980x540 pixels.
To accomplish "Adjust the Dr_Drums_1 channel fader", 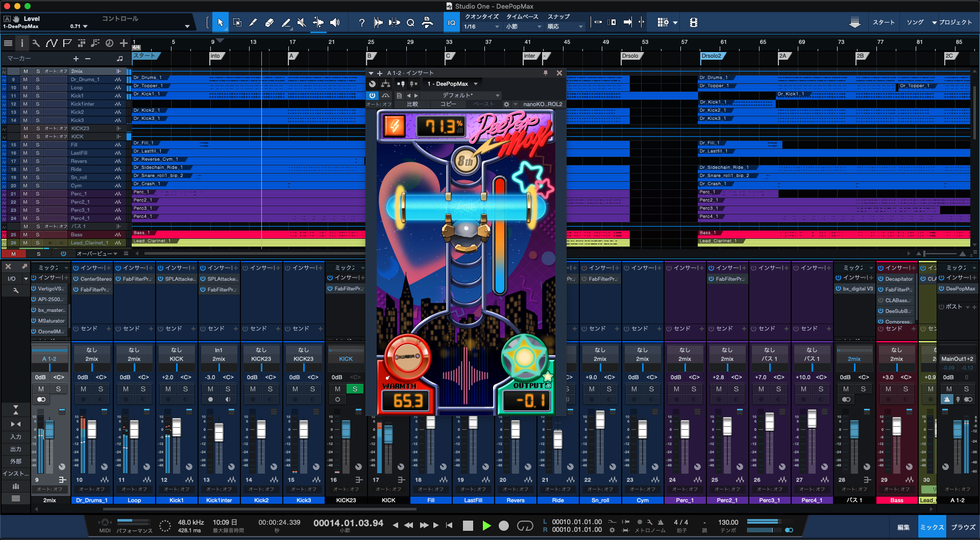I will pos(92,430).
